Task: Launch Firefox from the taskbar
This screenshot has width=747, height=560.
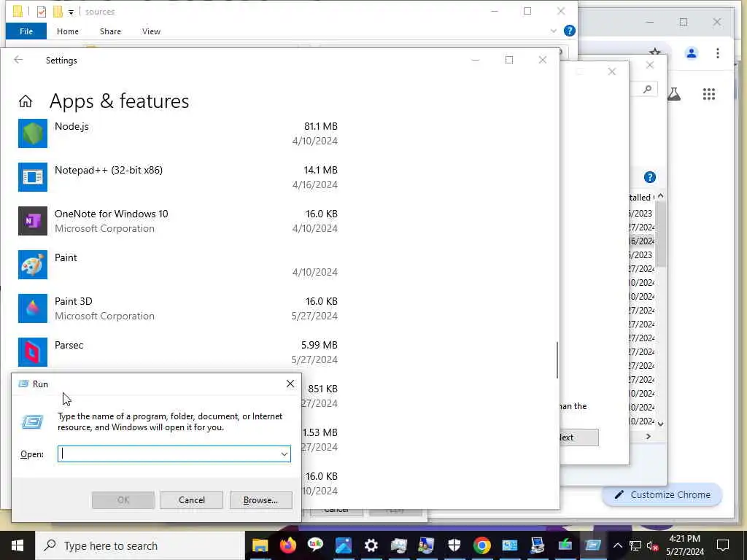Action: click(x=287, y=545)
